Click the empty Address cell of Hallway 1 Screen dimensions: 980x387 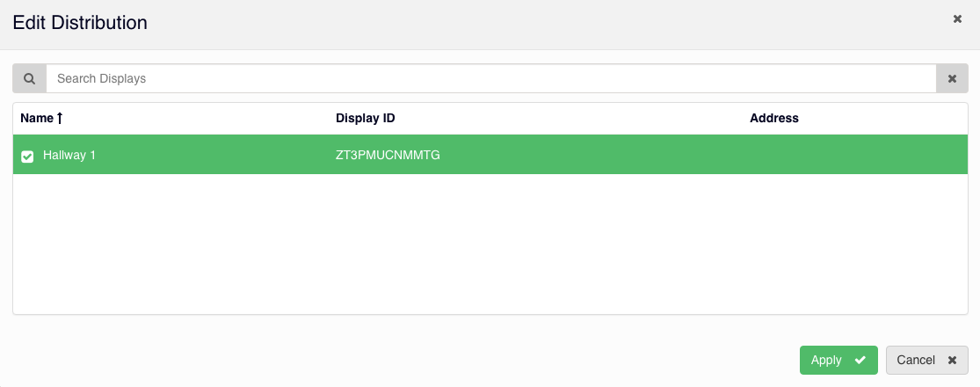point(844,155)
